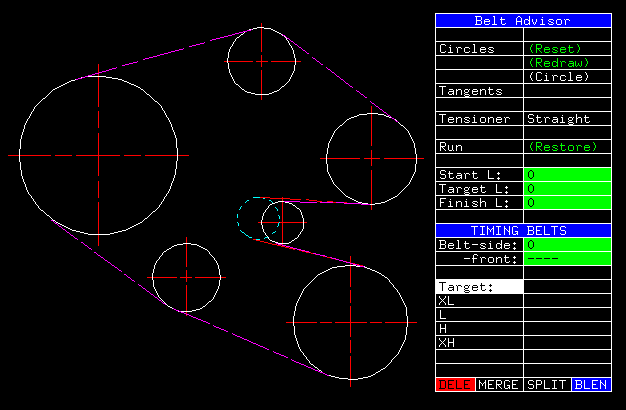This screenshot has width=626, height=410.
Task: Pick the right-side pulley center
Action: [x=372, y=158]
